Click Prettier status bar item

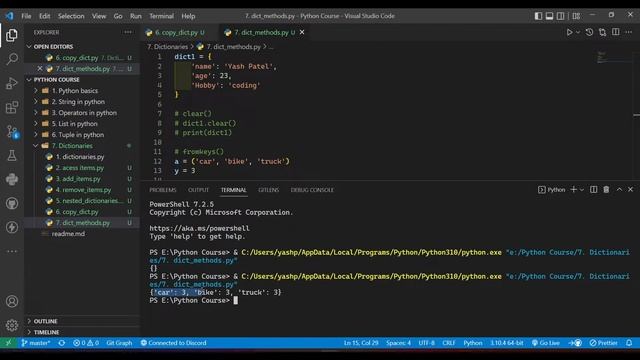[604, 343]
